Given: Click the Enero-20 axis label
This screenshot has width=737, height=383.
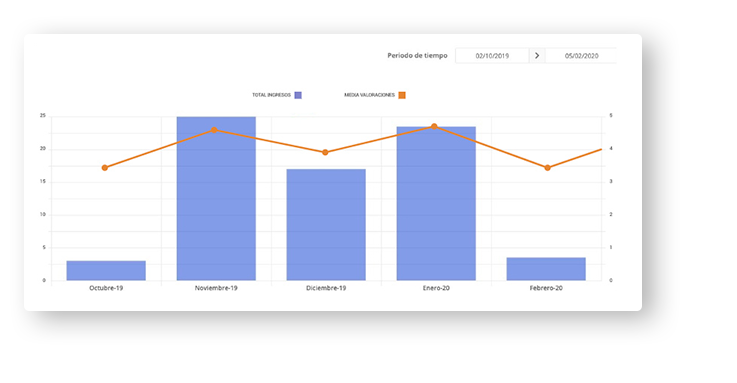Looking at the screenshot, I should (x=436, y=288).
